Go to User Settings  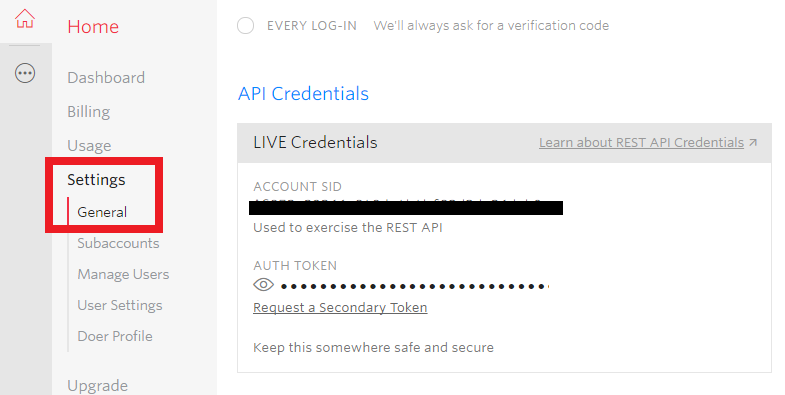120,305
